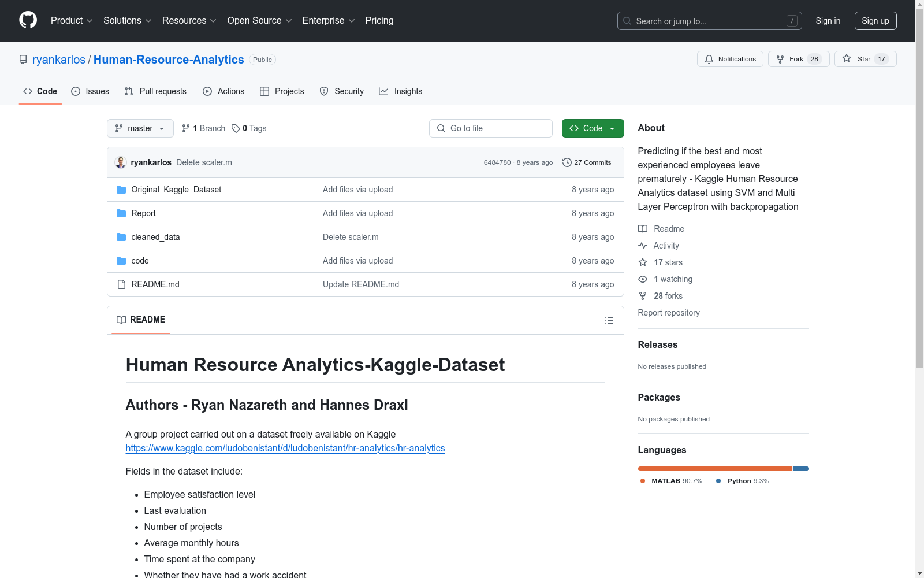Click the cleaned_data folder icon
Viewport: 924px width, 578px height.
point(121,237)
